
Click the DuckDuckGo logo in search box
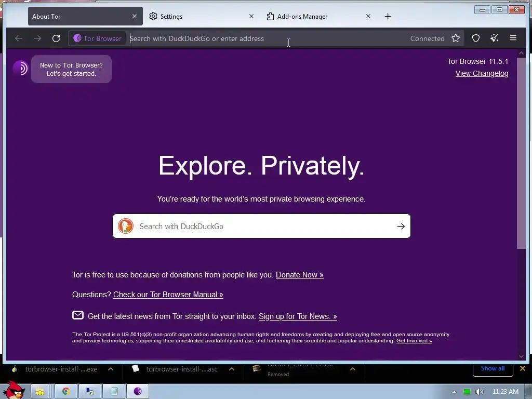[126, 226]
